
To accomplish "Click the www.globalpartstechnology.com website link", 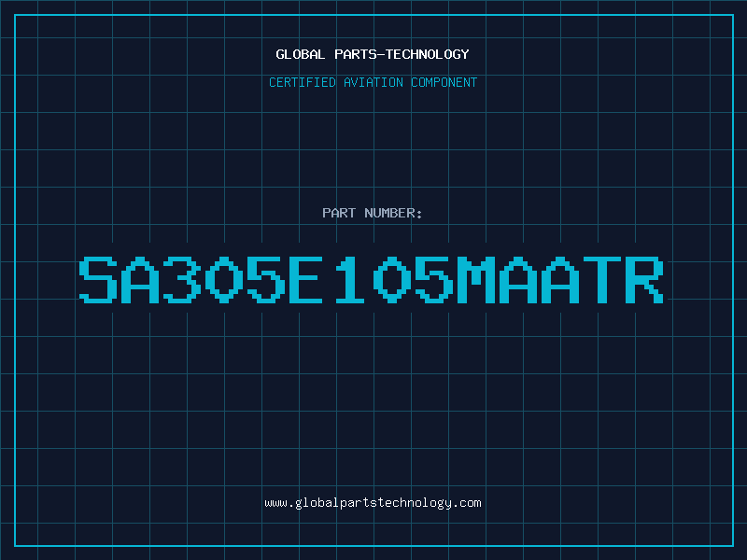I will 373,503.
